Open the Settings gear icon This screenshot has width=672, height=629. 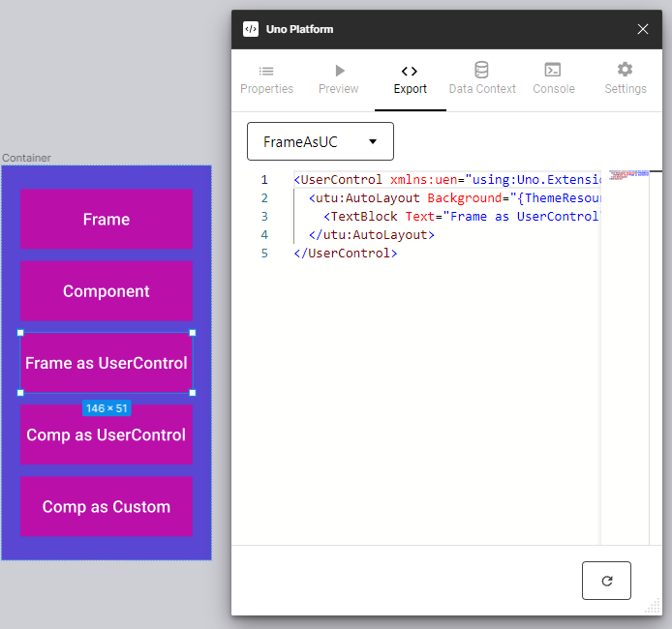click(625, 70)
